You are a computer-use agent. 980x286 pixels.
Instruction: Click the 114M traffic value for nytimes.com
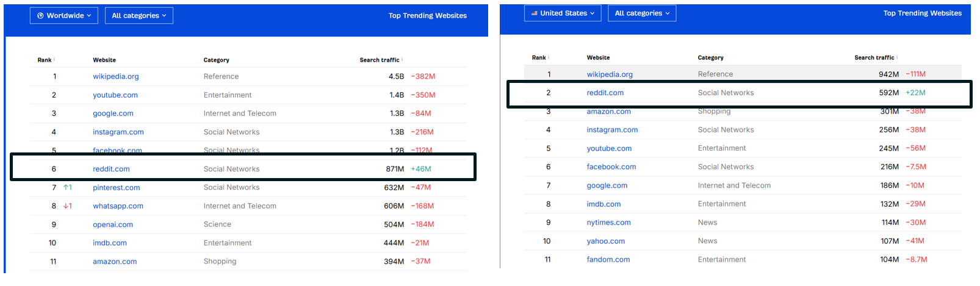point(890,223)
